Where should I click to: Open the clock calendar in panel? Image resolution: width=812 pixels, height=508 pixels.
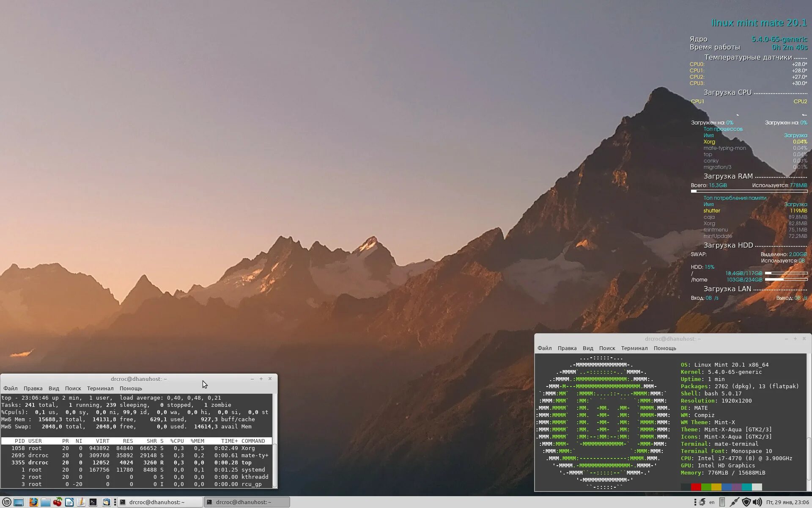click(787, 502)
